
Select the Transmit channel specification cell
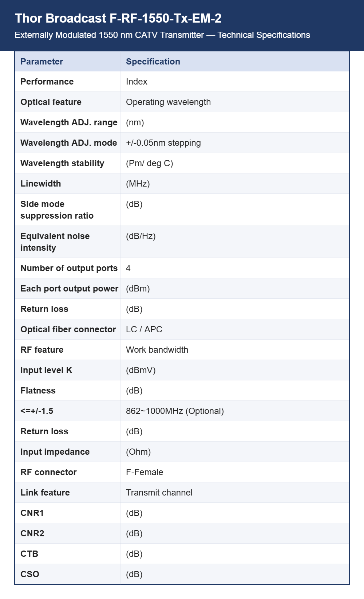tap(234, 493)
